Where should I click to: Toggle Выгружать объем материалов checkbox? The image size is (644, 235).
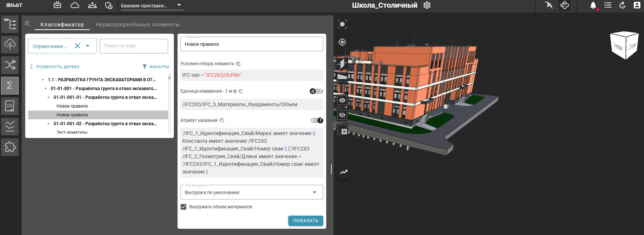click(183, 207)
